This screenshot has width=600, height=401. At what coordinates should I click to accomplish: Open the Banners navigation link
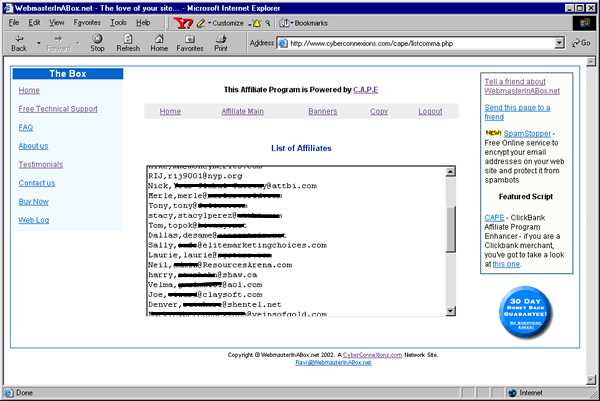point(323,111)
